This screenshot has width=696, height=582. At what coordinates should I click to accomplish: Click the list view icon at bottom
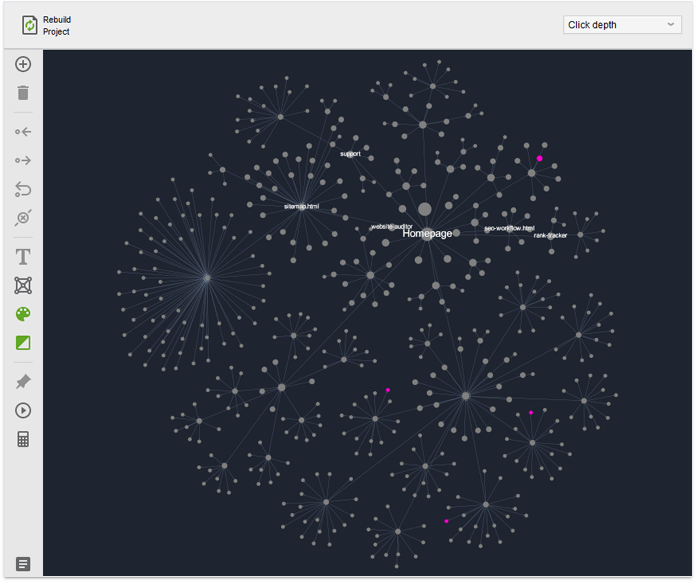[x=23, y=564]
